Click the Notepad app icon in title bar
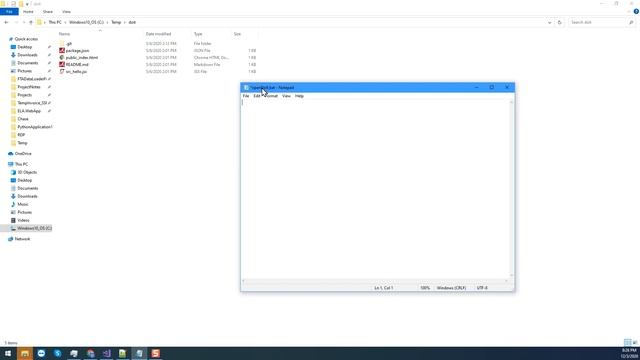This screenshot has width=640, height=360. click(x=246, y=87)
